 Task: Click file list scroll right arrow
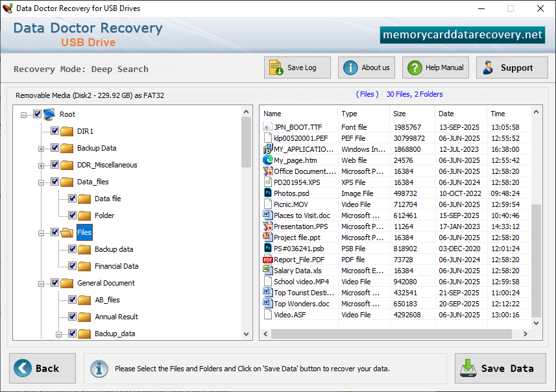tap(526, 334)
